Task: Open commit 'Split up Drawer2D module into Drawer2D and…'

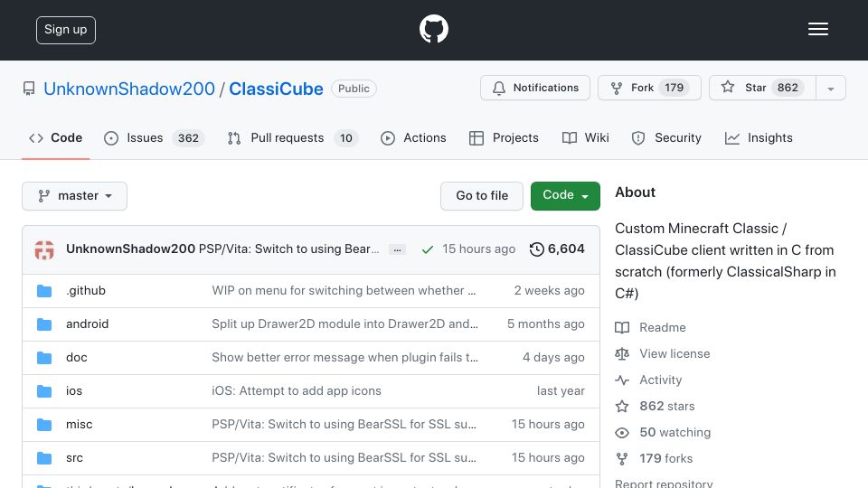Action: pos(344,324)
